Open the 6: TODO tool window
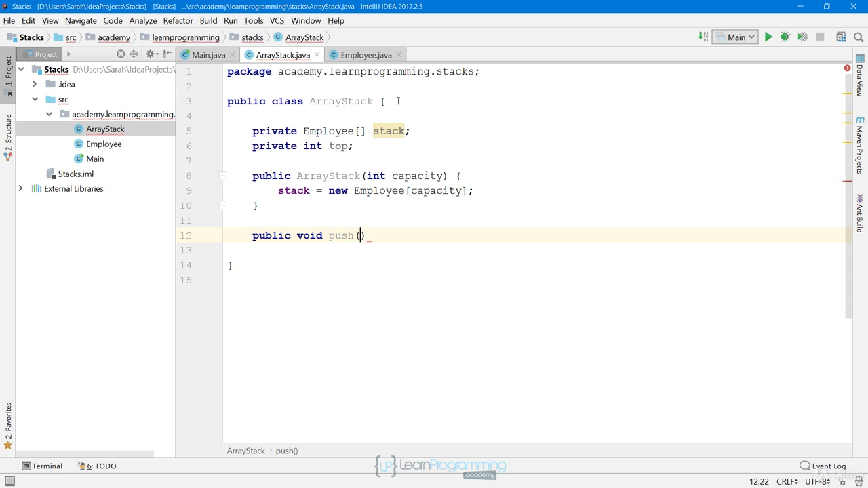 pyautogui.click(x=97, y=466)
